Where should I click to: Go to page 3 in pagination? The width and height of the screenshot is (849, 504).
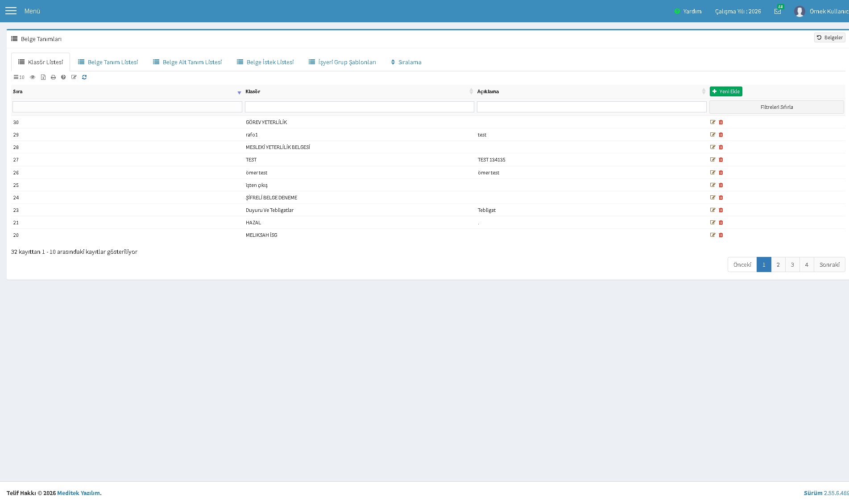[x=792, y=264]
